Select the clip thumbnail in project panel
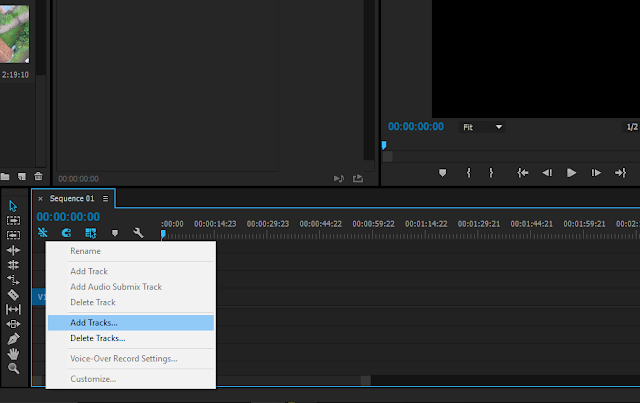 click(x=14, y=33)
